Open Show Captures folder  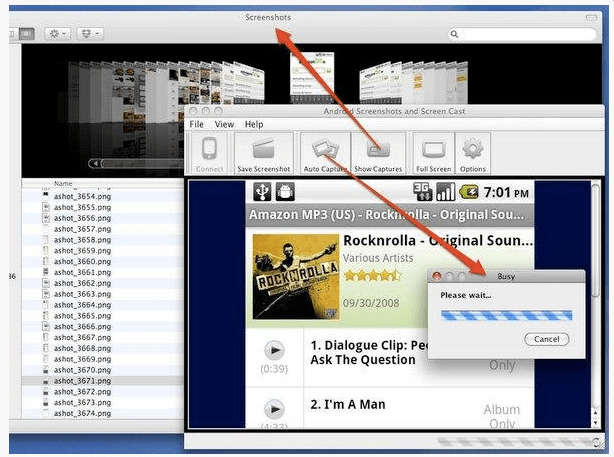click(x=378, y=154)
